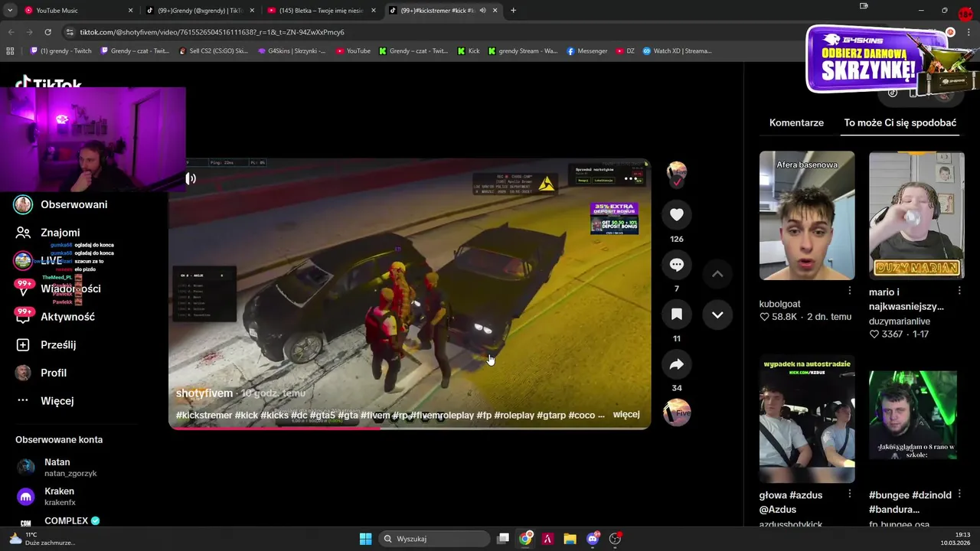Open Messenger bookmark

pos(587,51)
